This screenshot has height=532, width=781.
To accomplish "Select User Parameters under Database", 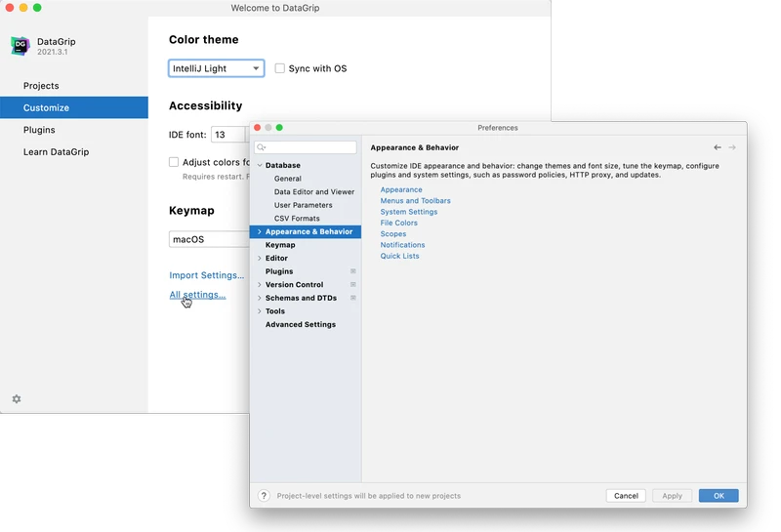I will [x=306, y=205].
